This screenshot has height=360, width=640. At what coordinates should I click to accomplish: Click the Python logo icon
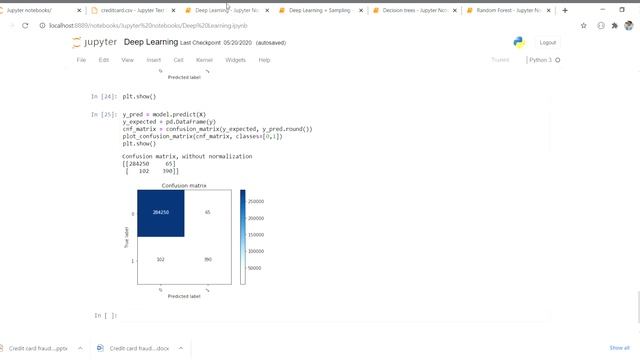519,42
